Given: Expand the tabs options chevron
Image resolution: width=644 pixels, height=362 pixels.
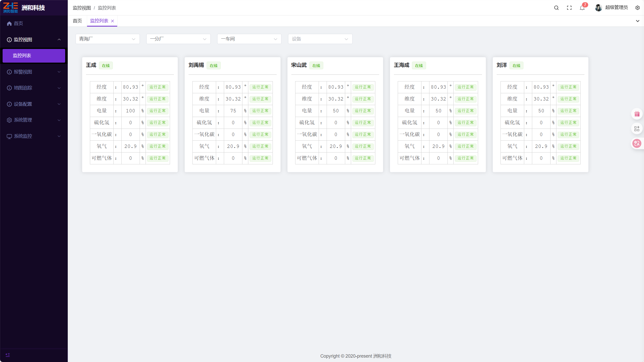Looking at the screenshot, I should coord(638,21).
